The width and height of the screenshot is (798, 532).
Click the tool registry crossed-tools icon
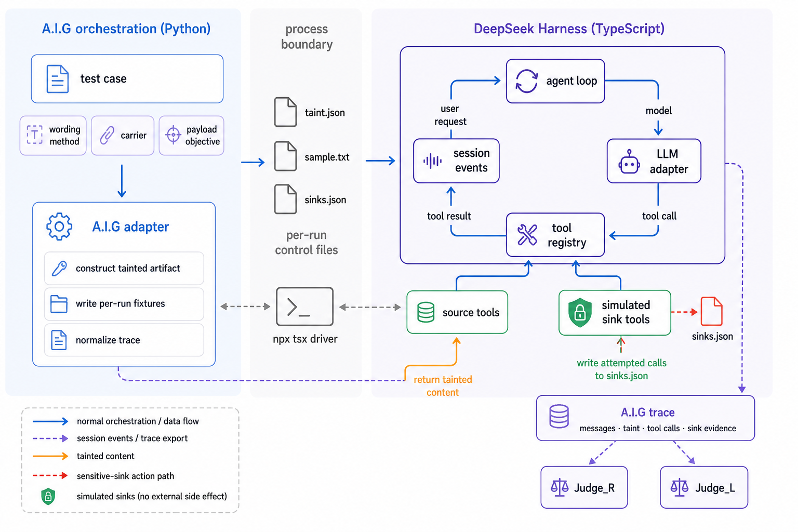[x=527, y=235]
